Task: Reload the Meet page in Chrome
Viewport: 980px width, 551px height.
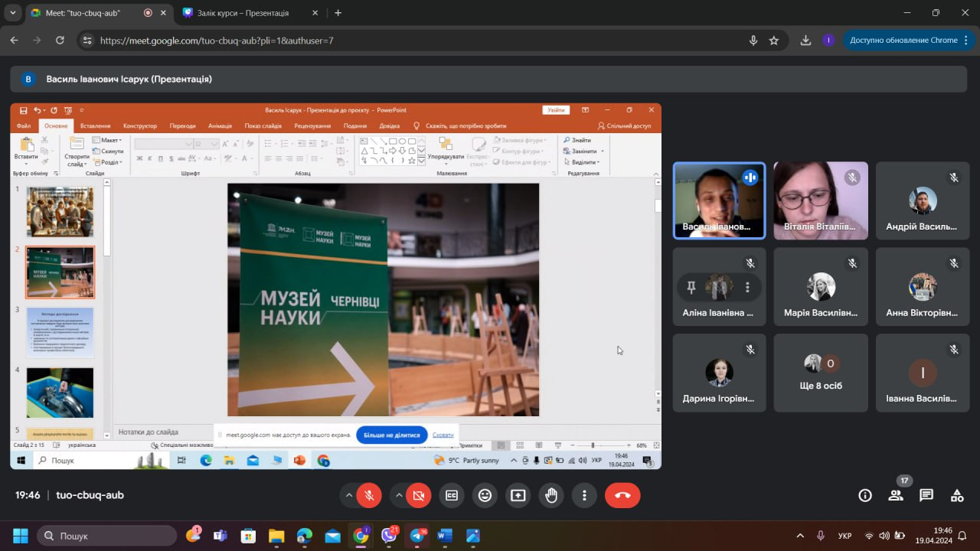Action: tap(60, 41)
